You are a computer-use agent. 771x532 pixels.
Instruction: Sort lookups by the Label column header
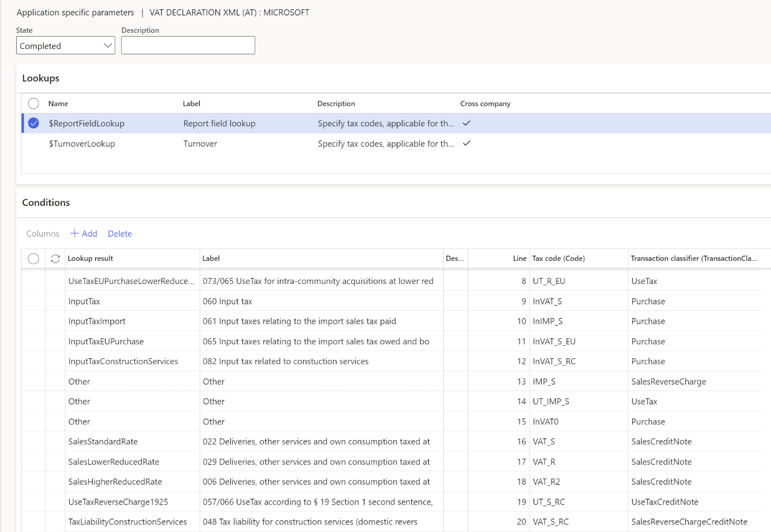192,103
